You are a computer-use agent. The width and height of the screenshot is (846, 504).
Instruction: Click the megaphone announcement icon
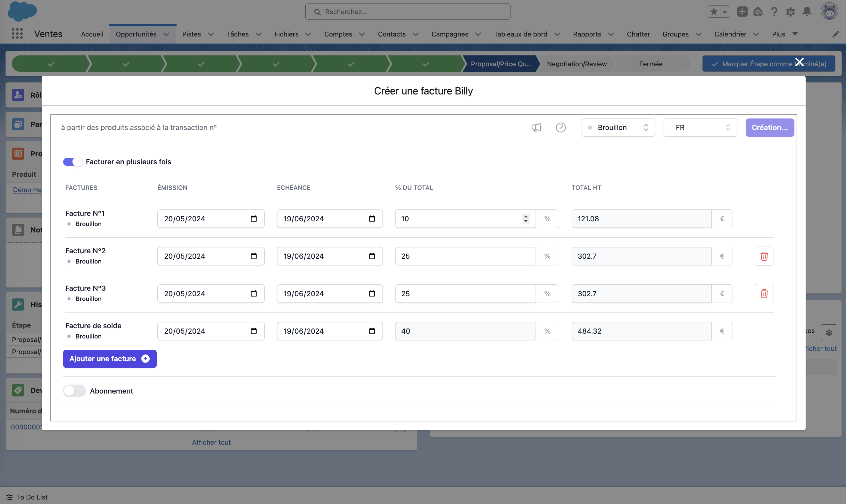[x=536, y=127]
